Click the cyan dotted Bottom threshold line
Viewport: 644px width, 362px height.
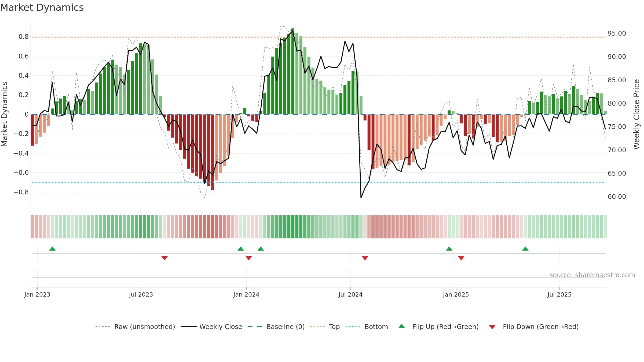318,182
